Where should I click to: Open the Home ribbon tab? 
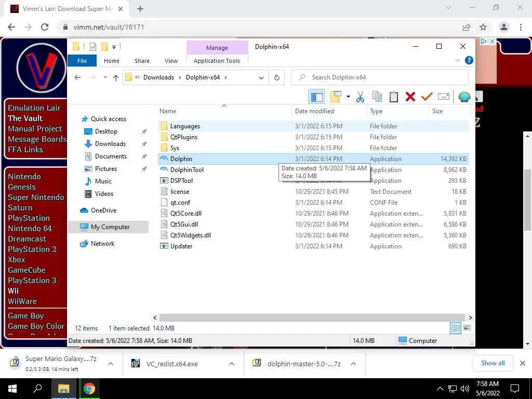[x=112, y=61]
